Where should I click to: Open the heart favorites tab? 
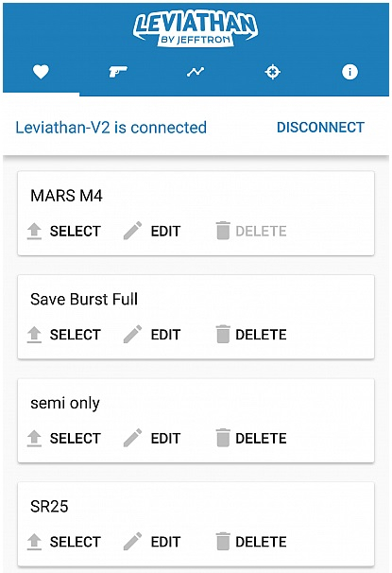pos(41,72)
